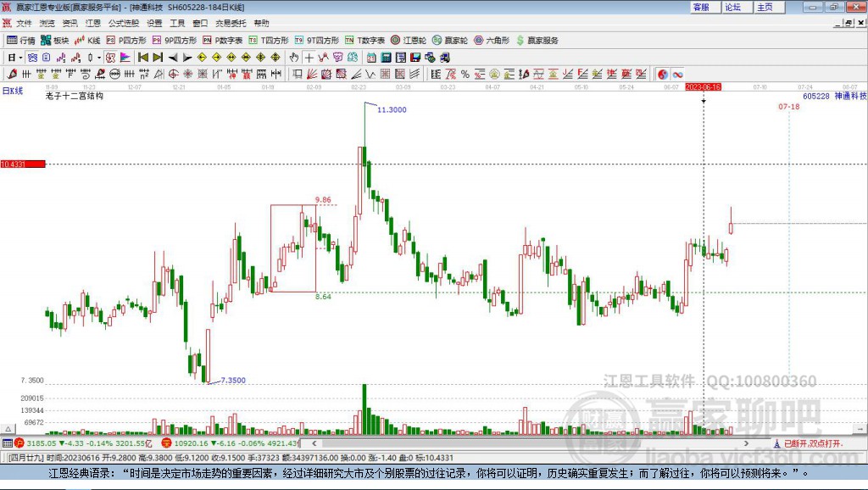Open the 帮助 menu
This screenshot has width=868, height=490.
[x=261, y=23]
